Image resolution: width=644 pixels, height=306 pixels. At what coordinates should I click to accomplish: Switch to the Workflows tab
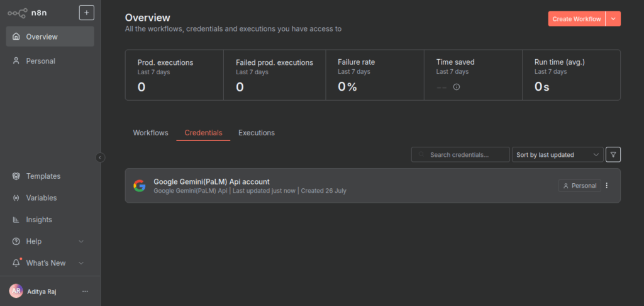coord(150,133)
